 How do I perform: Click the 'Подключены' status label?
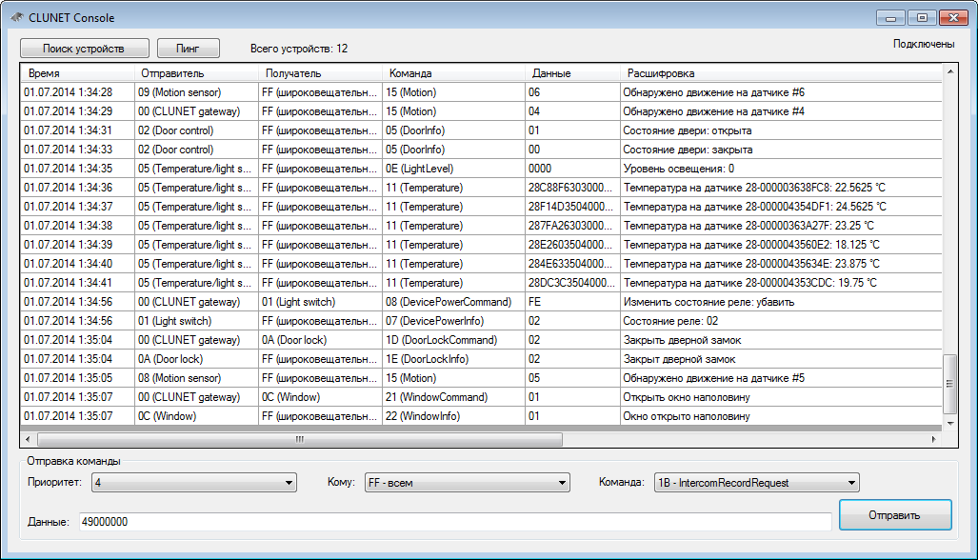coord(924,44)
